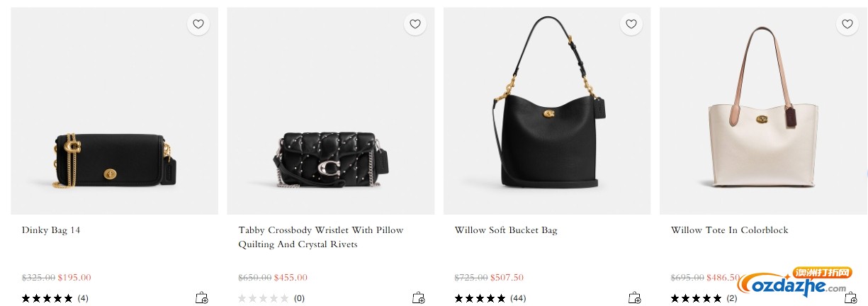Viewport: 868px width, 306px height.
Task: Click the $195.00 sale price of Dinky Bag
Action: (74, 278)
